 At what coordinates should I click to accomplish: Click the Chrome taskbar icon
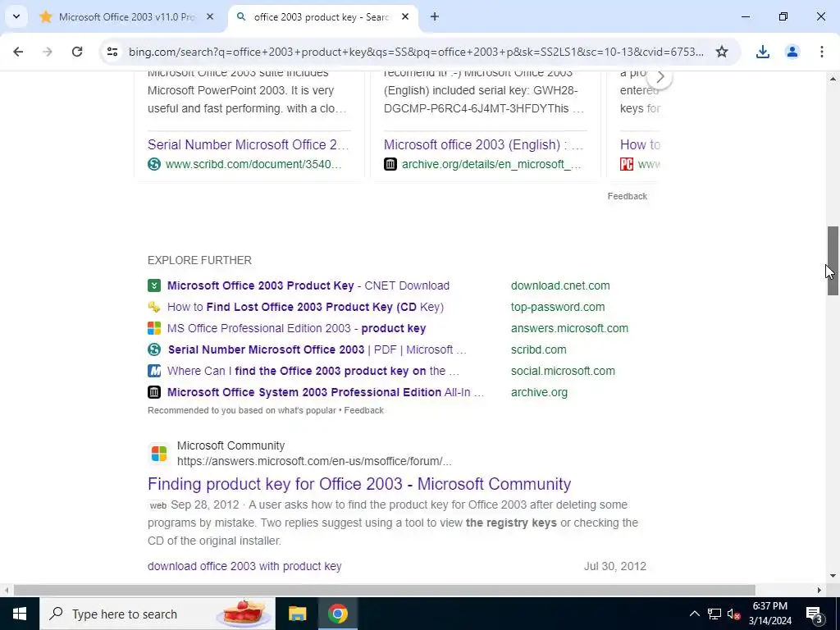coord(337,614)
